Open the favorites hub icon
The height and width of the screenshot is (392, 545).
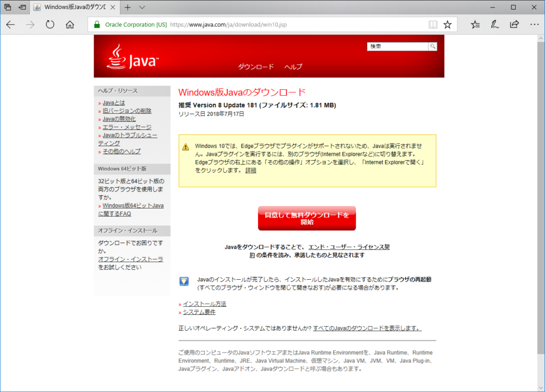pyautogui.click(x=475, y=24)
